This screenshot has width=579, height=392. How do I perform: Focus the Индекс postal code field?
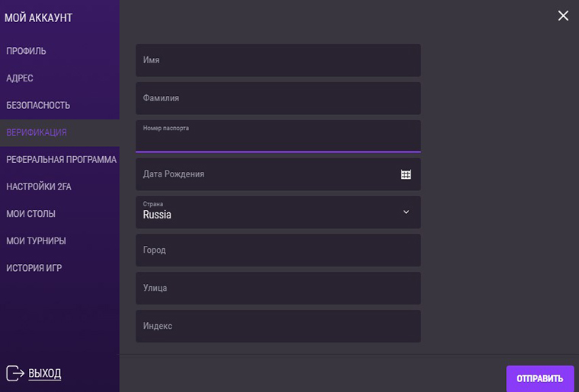pos(278,326)
